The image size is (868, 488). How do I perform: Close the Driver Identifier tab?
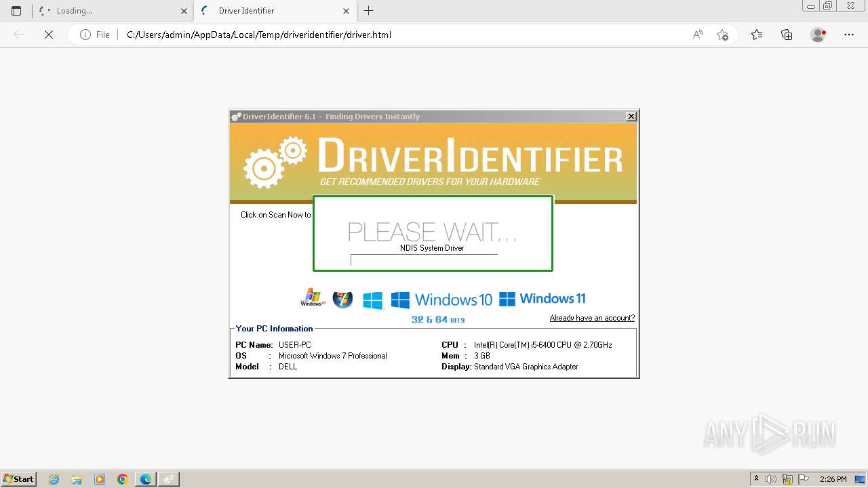coord(347,11)
